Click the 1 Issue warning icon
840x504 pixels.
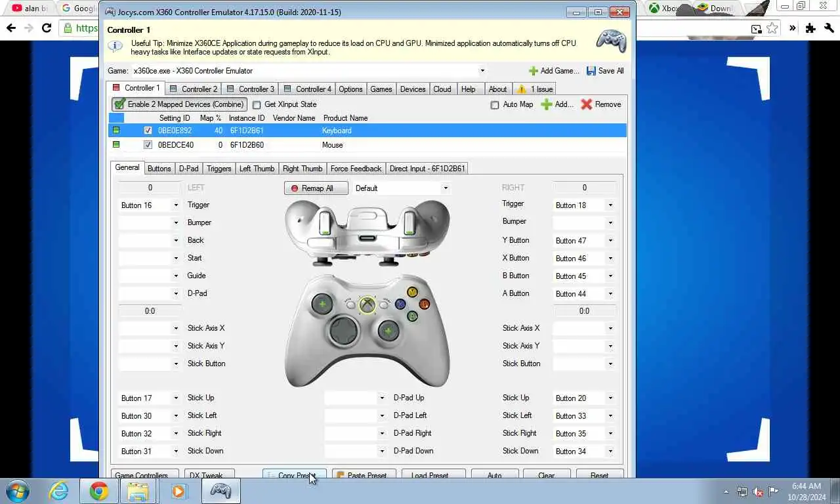pyautogui.click(x=522, y=89)
